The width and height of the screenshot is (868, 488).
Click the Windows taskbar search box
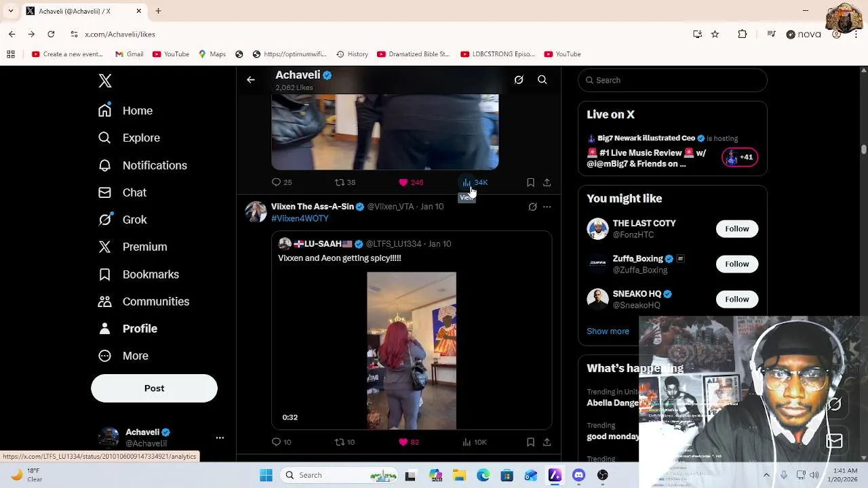339,475
